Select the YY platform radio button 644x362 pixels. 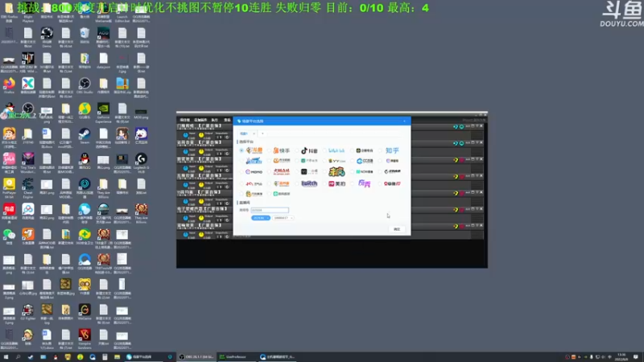325,161
